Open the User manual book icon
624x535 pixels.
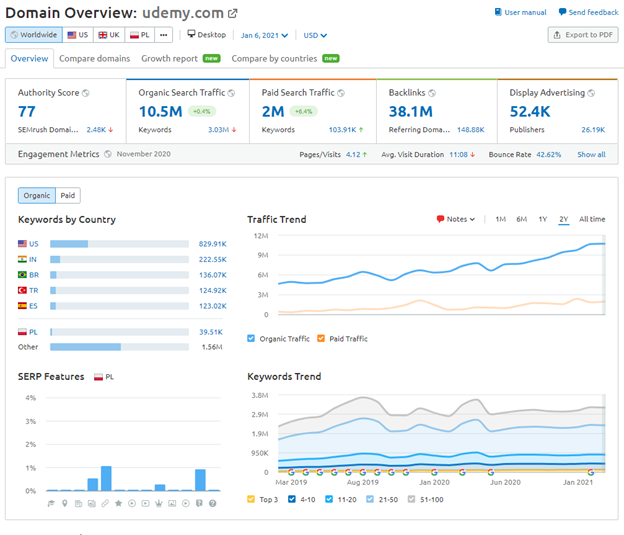[499, 12]
